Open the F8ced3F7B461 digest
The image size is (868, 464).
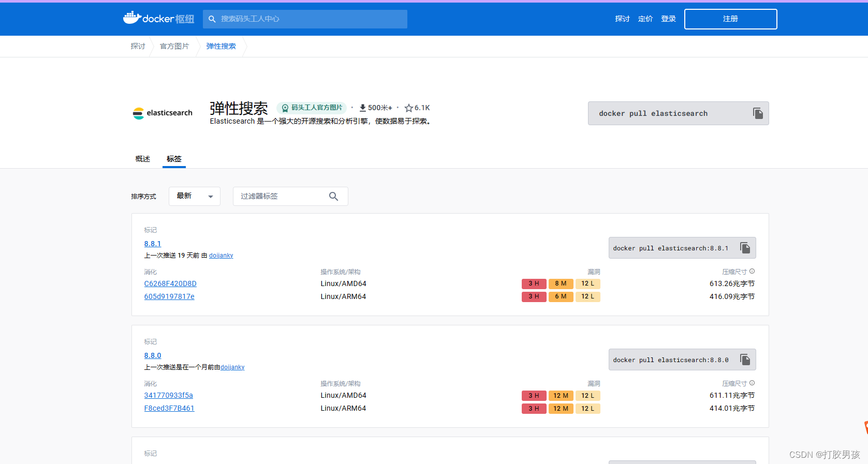coord(169,408)
